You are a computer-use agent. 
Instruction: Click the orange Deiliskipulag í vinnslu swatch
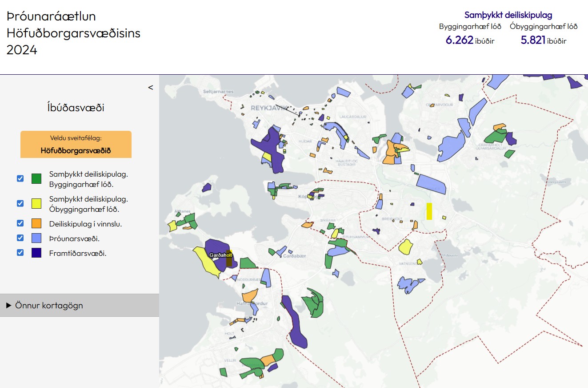click(36, 223)
